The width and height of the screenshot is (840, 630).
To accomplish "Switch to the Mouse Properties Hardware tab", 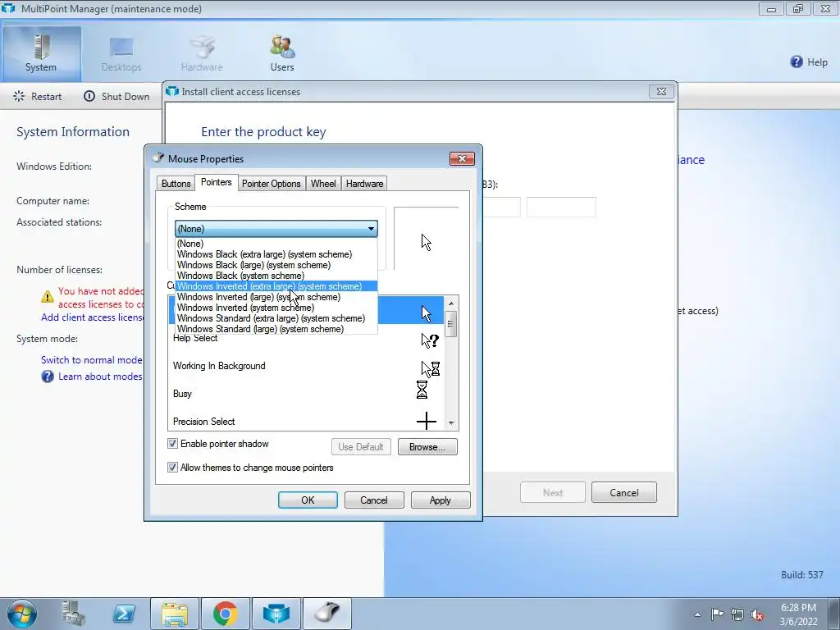I will 364,184.
